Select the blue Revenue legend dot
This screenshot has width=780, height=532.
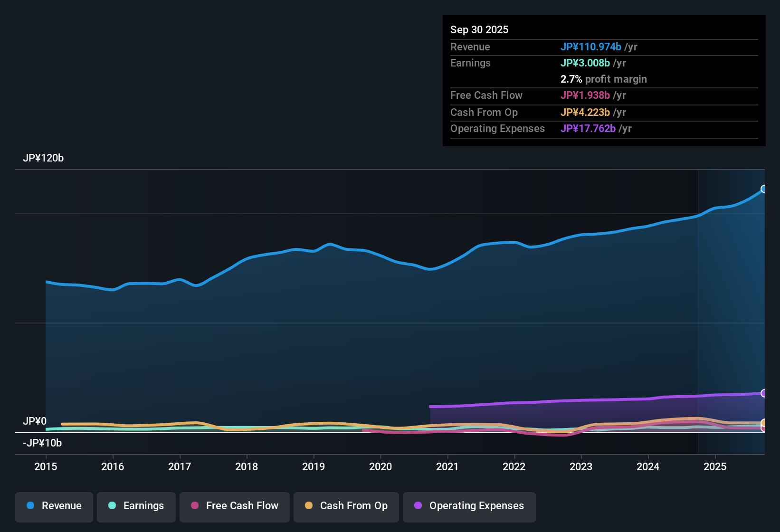pos(30,506)
